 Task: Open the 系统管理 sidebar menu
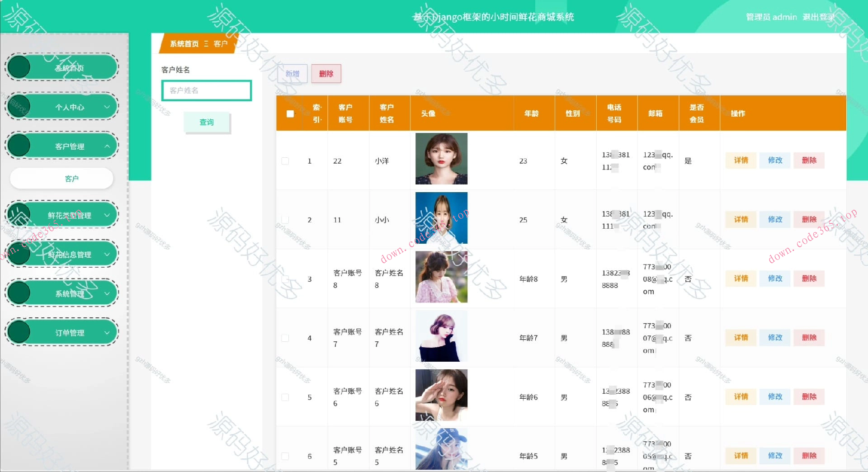62,293
